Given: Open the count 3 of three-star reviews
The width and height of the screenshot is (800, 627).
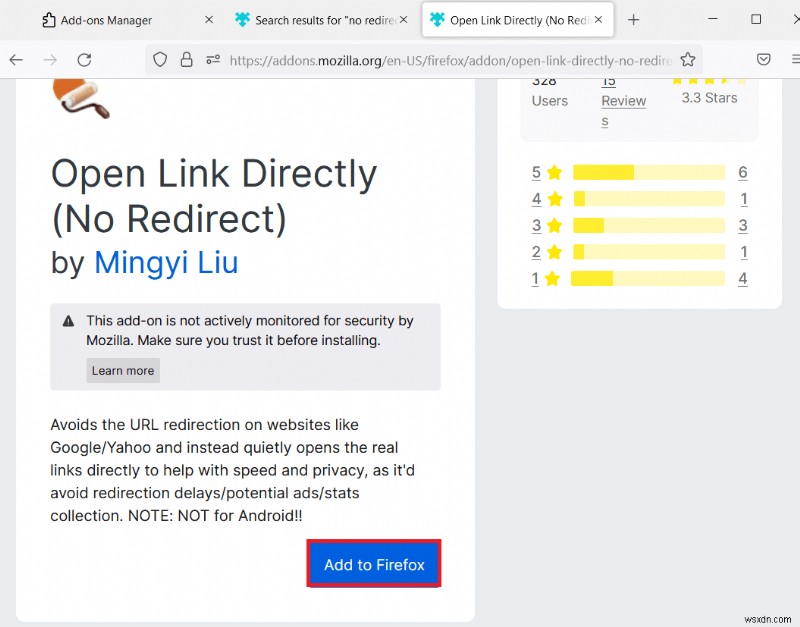Looking at the screenshot, I should [x=743, y=225].
